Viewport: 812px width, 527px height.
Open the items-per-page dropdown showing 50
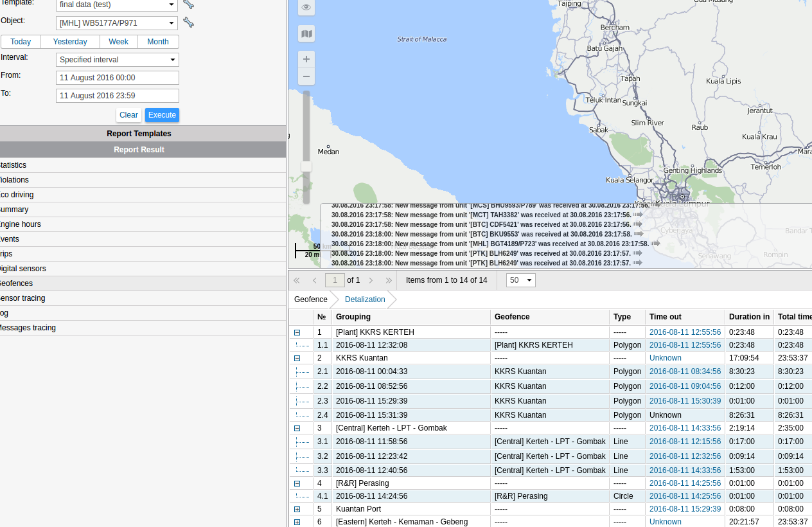(520, 280)
